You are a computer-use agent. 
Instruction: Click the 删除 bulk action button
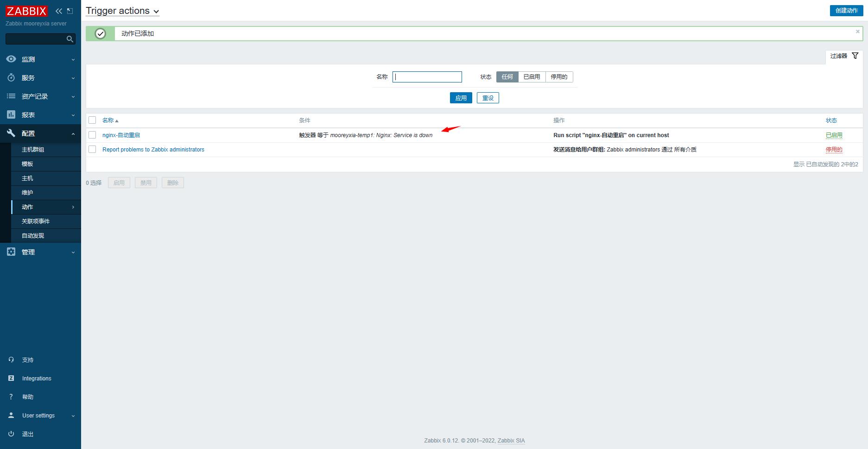click(x=173, y=183)
